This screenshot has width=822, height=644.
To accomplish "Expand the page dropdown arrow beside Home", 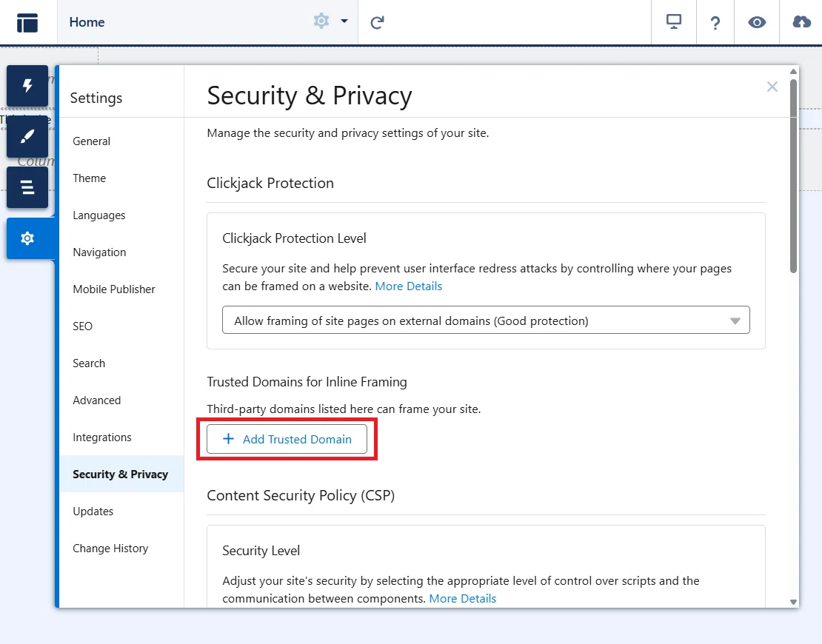I will pos(344,21).
